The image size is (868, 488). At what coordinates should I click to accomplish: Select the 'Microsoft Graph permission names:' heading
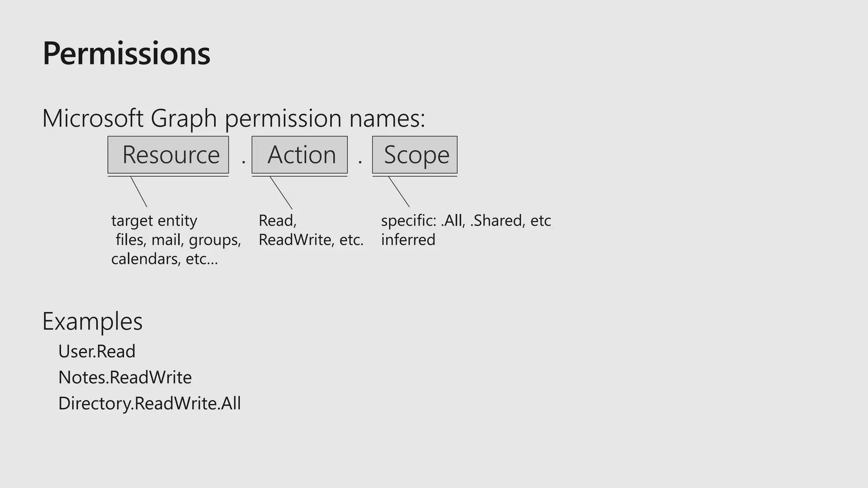234,119
